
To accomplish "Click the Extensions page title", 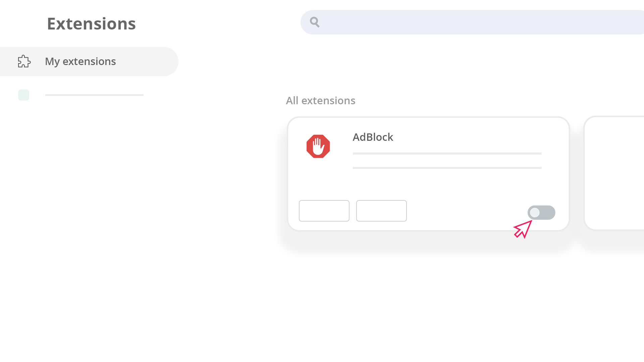I will (x=91, y=24).
